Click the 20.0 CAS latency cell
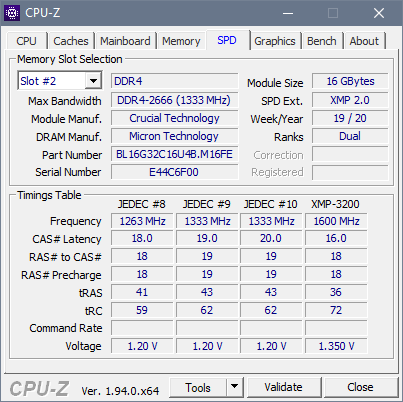 [271, 238]
